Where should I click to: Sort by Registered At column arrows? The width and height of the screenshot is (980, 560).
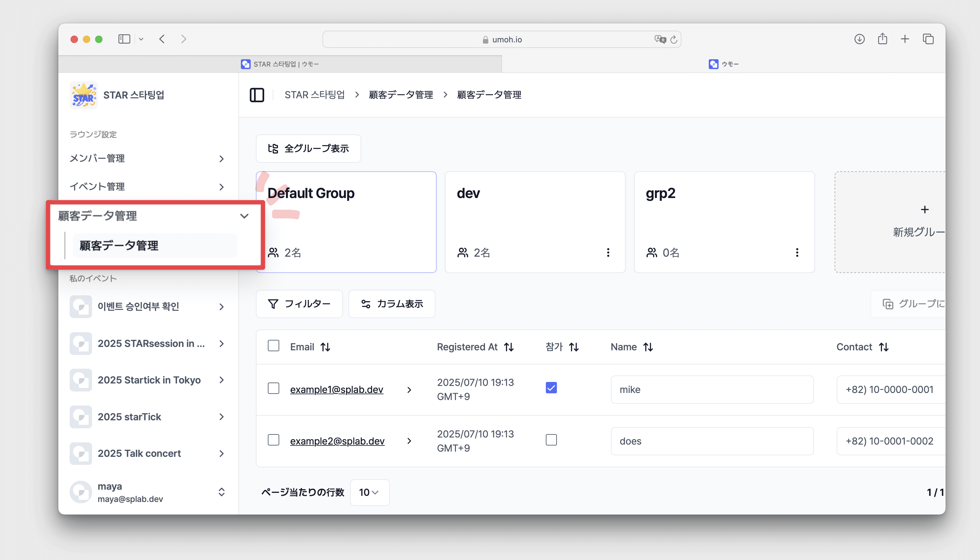pos(509,347)
